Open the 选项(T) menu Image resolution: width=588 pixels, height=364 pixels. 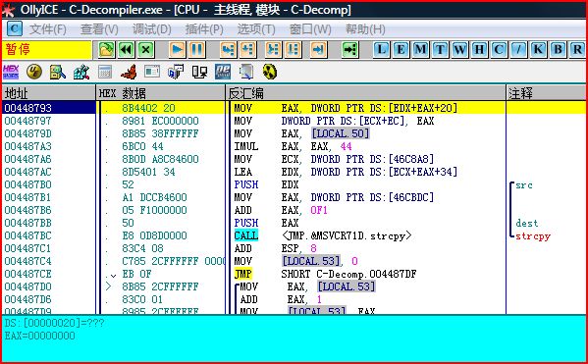(x=256, y=29)
